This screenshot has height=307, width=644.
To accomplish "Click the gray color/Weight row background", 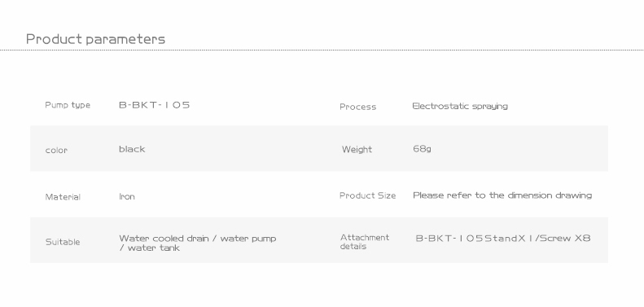I will click(x=319, y=149).
